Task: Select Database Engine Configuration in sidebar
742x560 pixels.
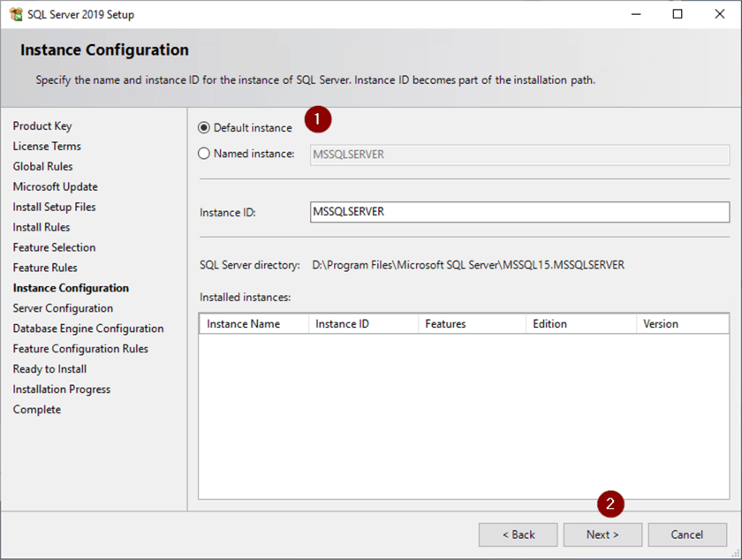Action: pos(88,329)
